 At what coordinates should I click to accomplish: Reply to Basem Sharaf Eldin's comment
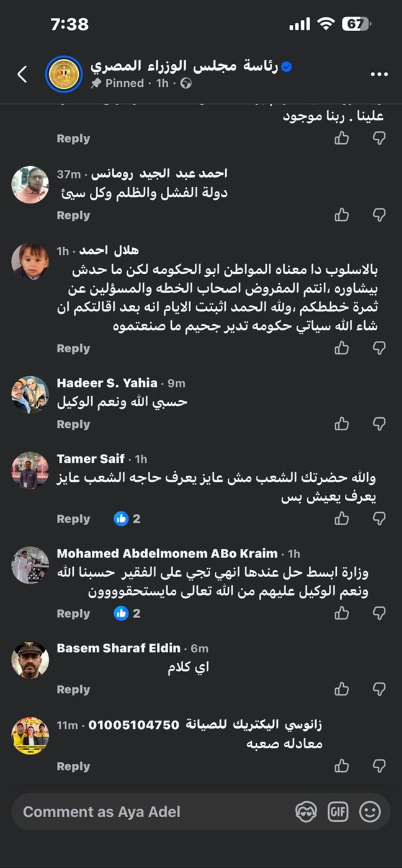pos(73,689)
